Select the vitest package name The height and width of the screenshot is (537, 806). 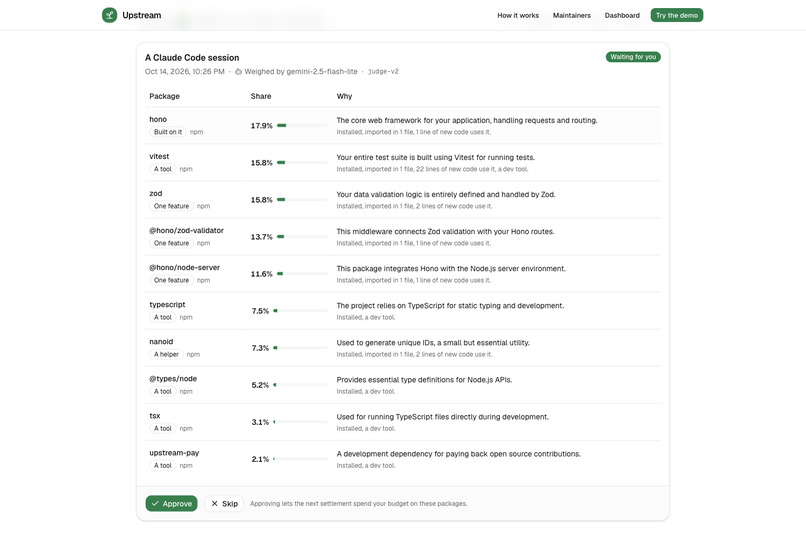coord(159,156)
